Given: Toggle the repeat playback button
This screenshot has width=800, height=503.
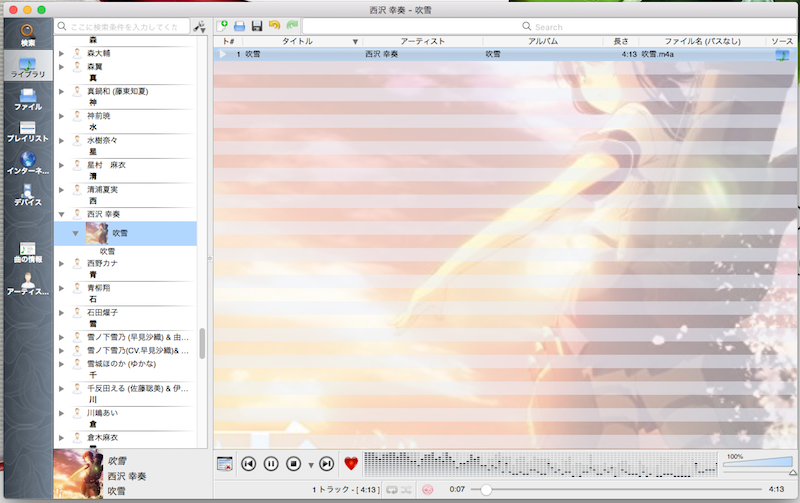Looking at the screenshot, I should point(392,489).
